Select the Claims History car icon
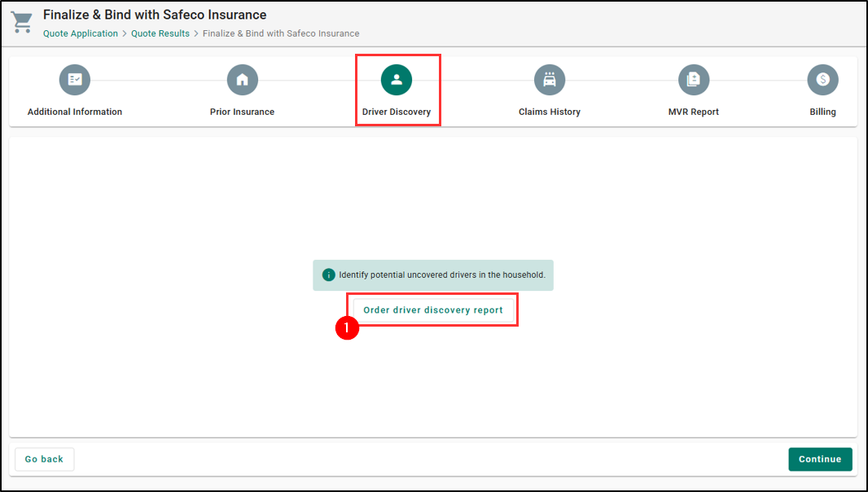 coord(550,80)
